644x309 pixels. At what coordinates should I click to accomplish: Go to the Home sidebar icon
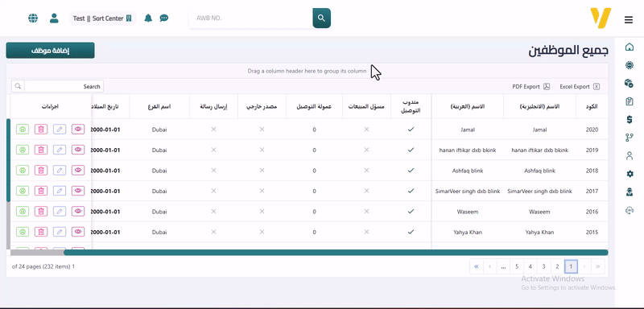[x=630, y=47]
